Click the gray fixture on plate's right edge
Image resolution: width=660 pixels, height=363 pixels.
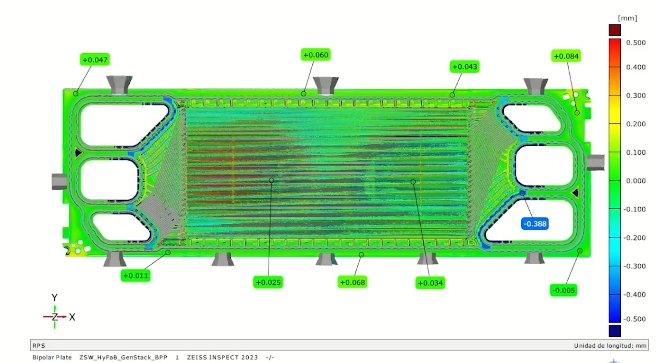click(x=596, y=163)
